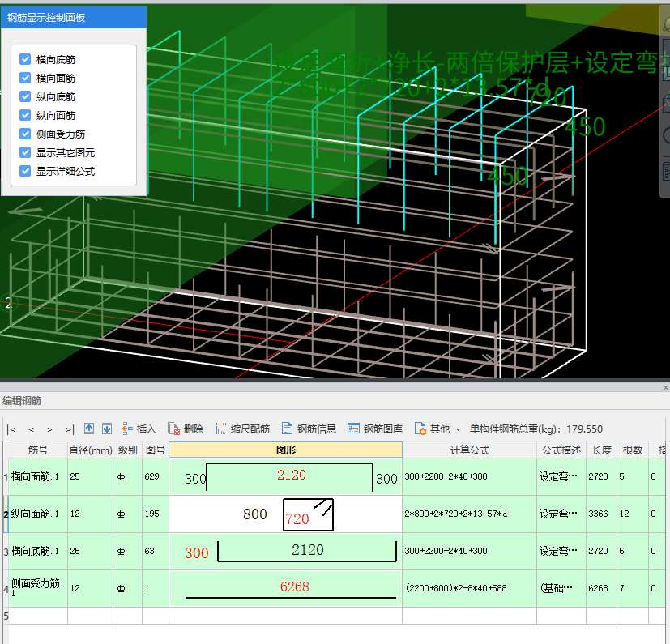Select the 横向面筋.1 row name cell
670x644 pixels.
click(37, 477)
